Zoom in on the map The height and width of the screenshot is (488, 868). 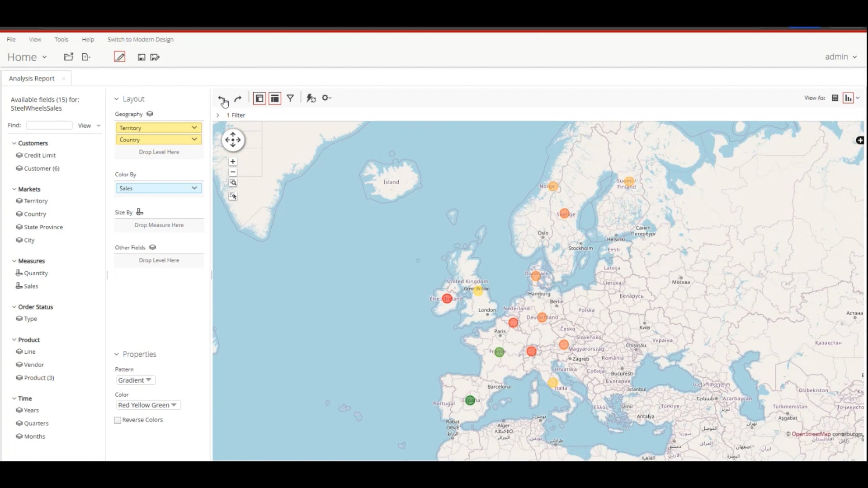[233, 162]
